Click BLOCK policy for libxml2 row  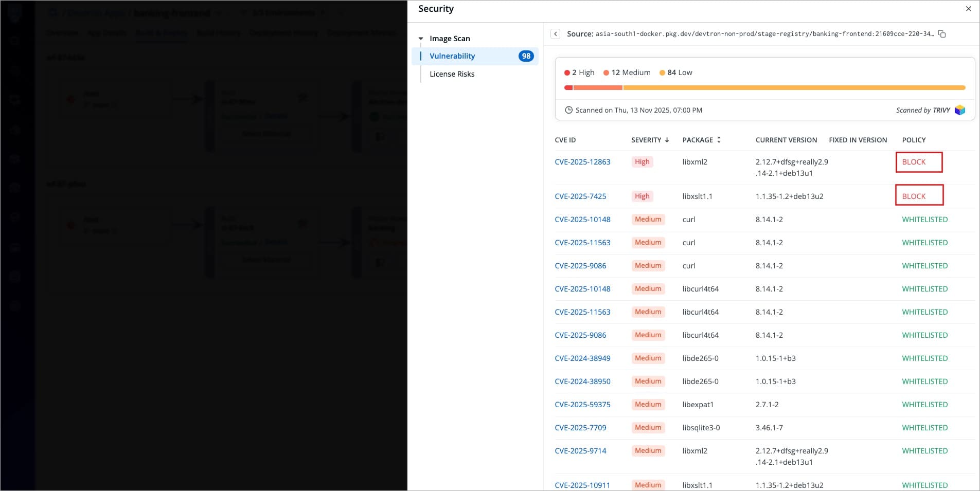(914, 162)
